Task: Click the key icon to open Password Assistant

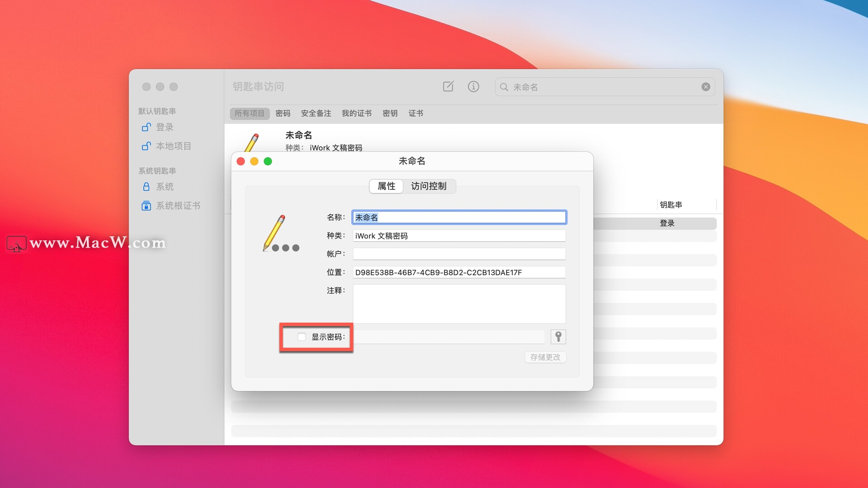Action: pos(558,337)
